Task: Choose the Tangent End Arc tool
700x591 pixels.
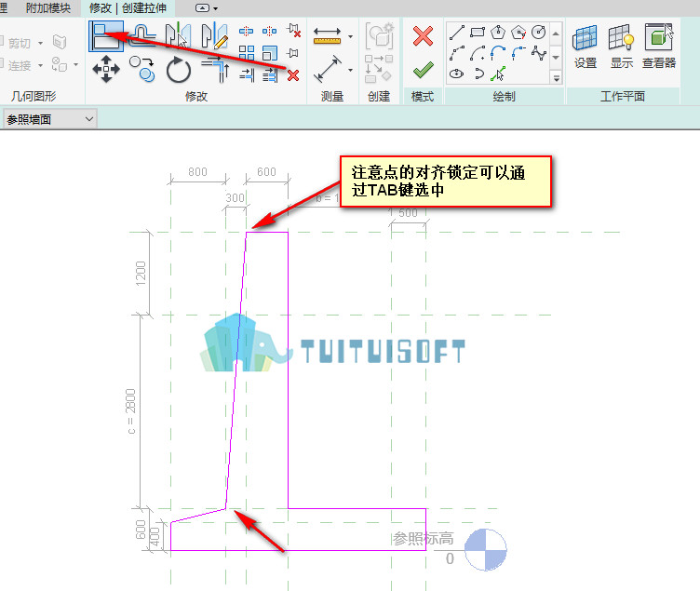Action: tap(498, 53)
